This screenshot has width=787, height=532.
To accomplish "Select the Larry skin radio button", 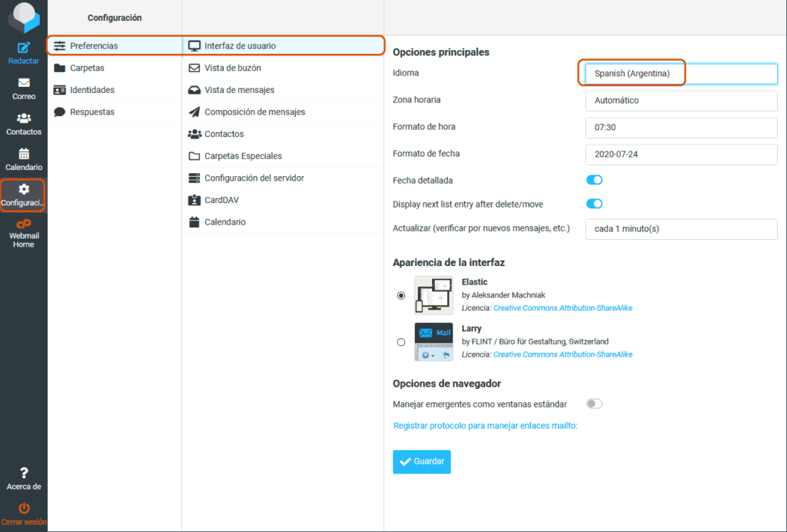I will (401, 342).
